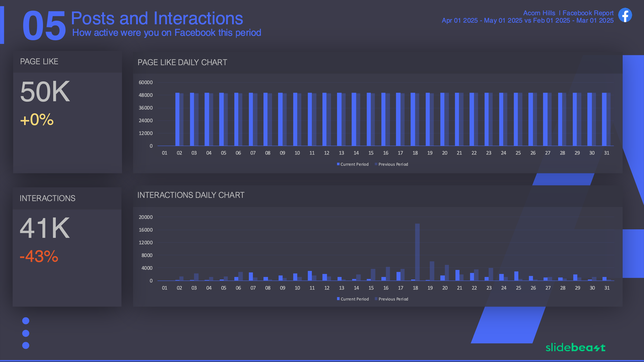Click the -43% change value

[39, 256]
